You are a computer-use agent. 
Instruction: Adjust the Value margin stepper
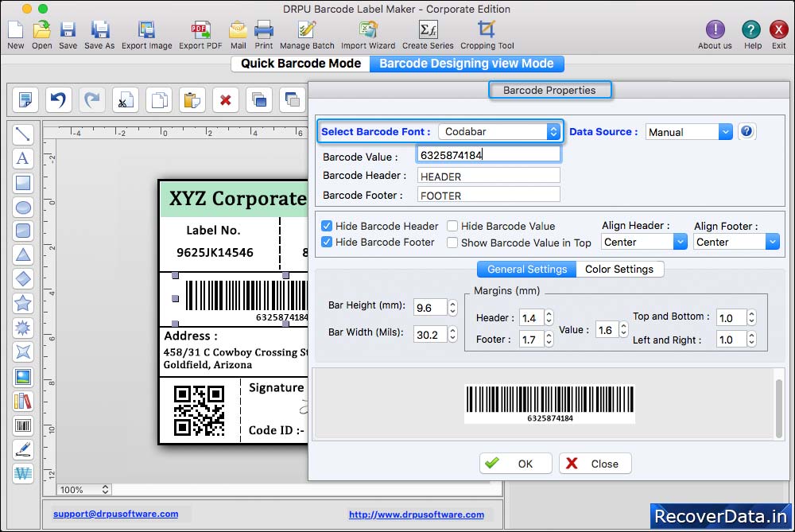(623, 330)
